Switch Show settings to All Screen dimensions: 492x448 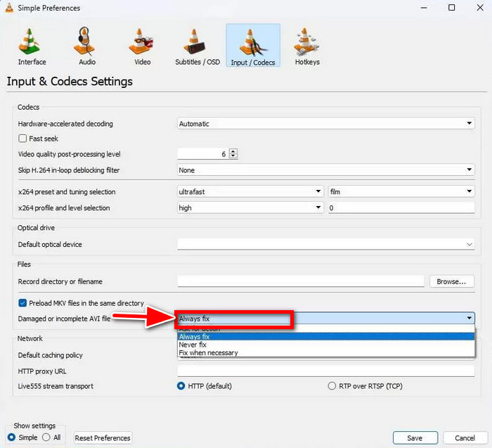tap(46, 437)
